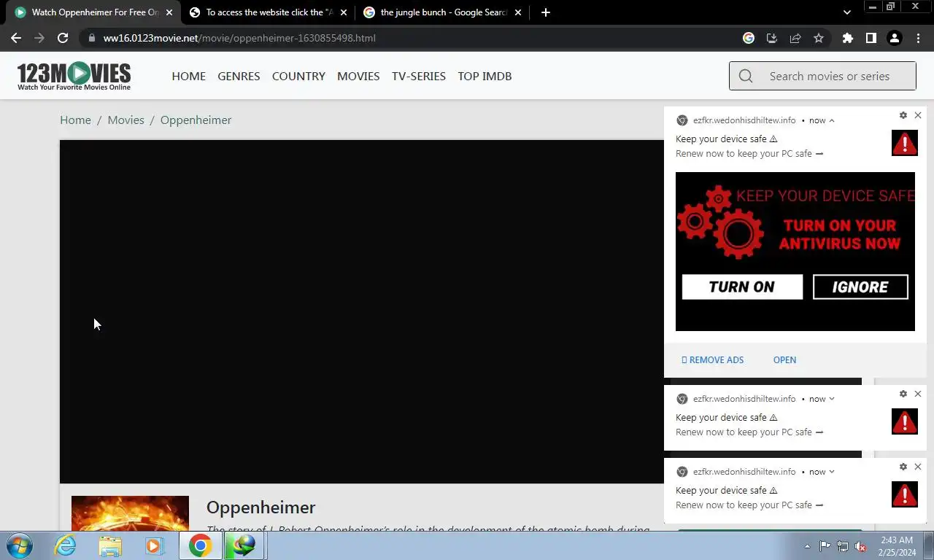The height and width of the screenshot is (560, 934).
Task: Click red warning icon in top notification
Action: pos(905,143)
